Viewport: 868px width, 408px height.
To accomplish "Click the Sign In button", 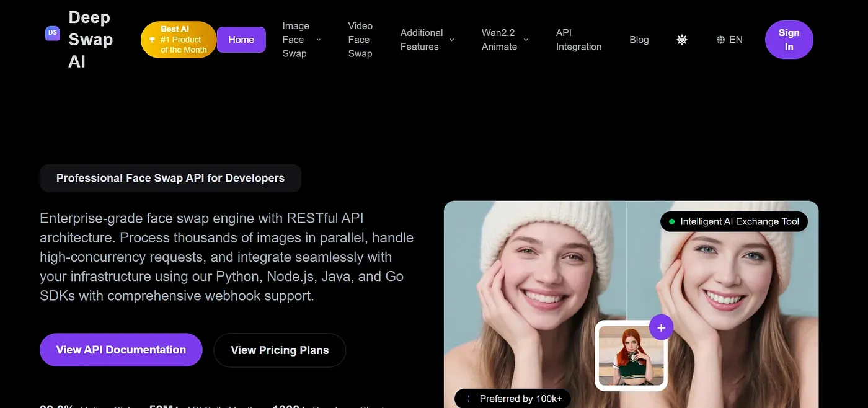I will pos(789,40).
